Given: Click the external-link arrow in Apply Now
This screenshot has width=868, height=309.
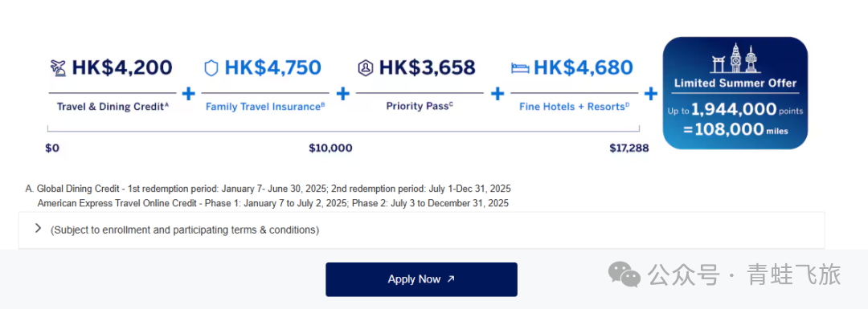Looking at the screenshot, I should (x=451, y=279).
